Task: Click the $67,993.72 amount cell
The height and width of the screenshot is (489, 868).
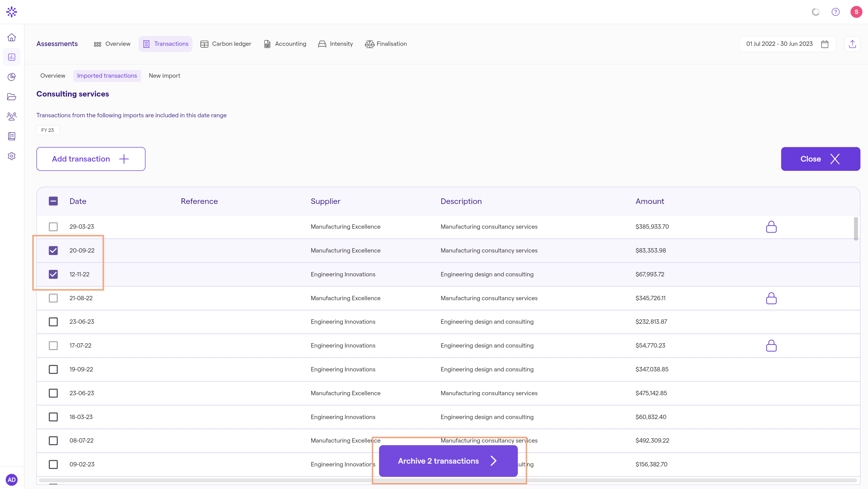Action: tap(650, 274)
